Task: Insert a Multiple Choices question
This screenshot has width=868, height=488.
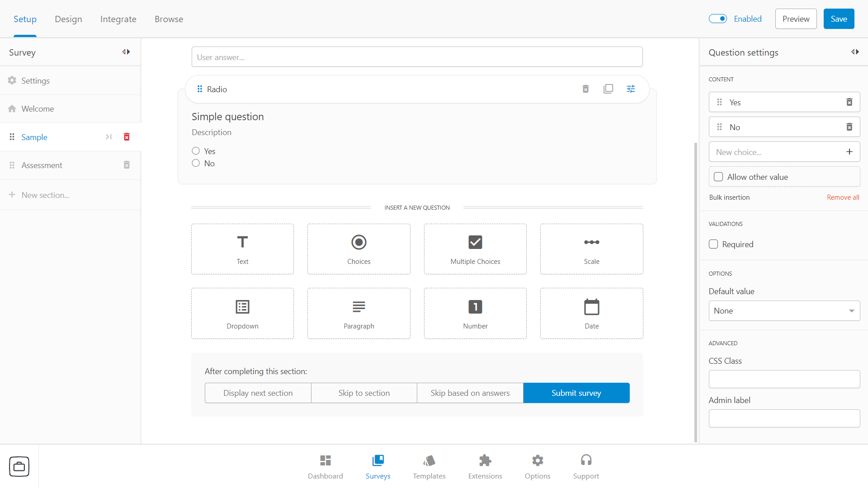Action: [475, 249]
